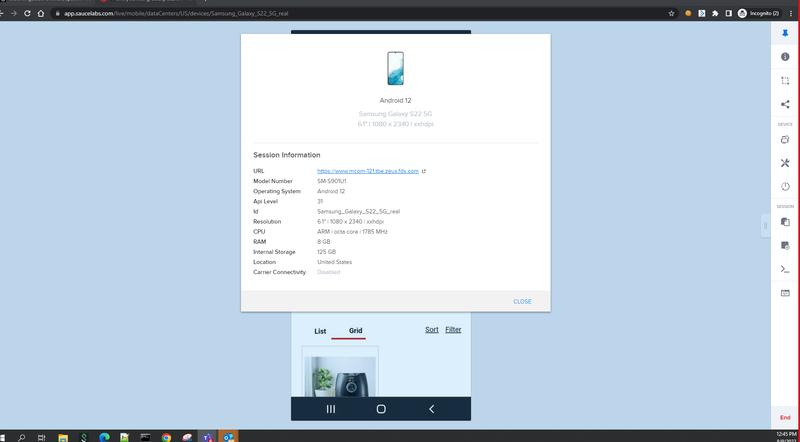
Task: Click the model number value SM-S901U1
Action: click(332, 181)
